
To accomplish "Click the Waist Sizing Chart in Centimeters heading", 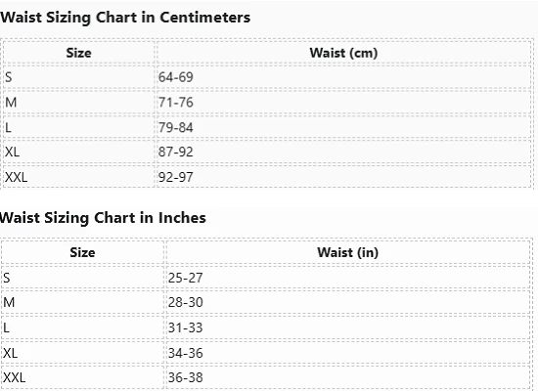I will click(125, 18).
